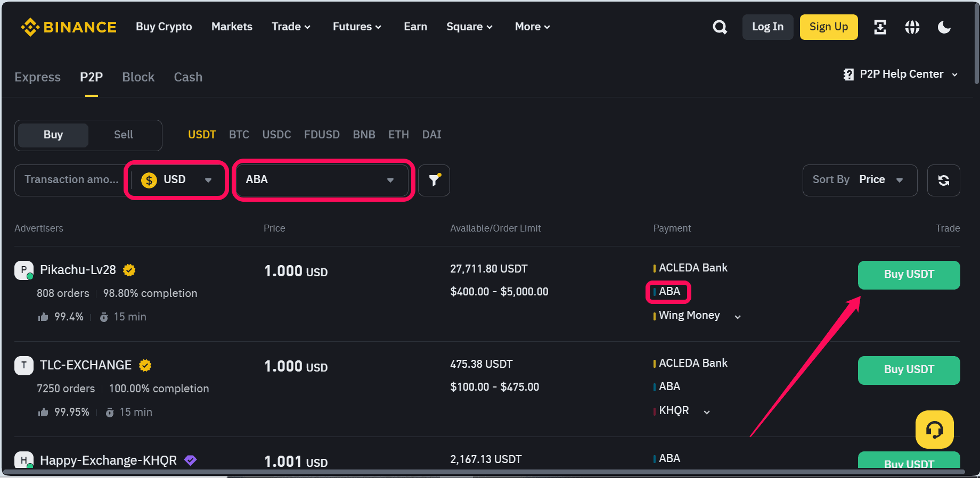Open TLC-EXCHANGE advertiser profile

(86, 365)
